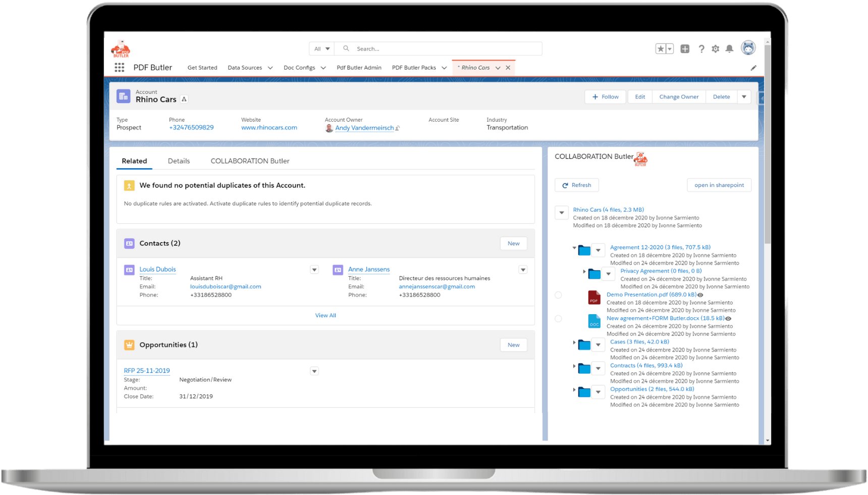Open the Doc Configs menu chevron
868x495 pixels.
323,68
